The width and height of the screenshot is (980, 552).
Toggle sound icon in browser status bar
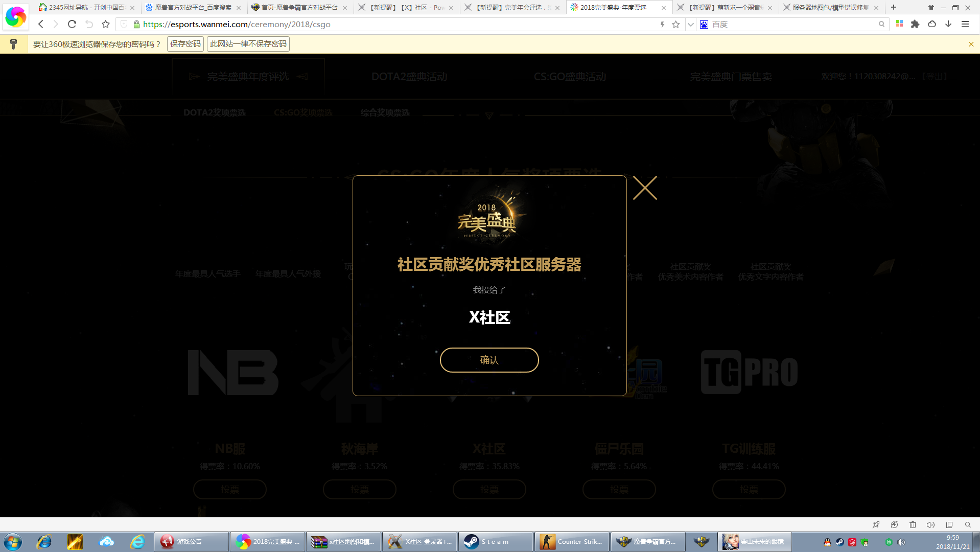[930, 525]
